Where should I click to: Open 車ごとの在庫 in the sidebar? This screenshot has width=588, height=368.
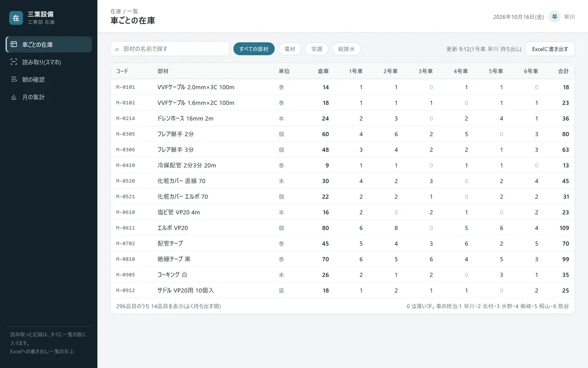click(x=49, y=45)
